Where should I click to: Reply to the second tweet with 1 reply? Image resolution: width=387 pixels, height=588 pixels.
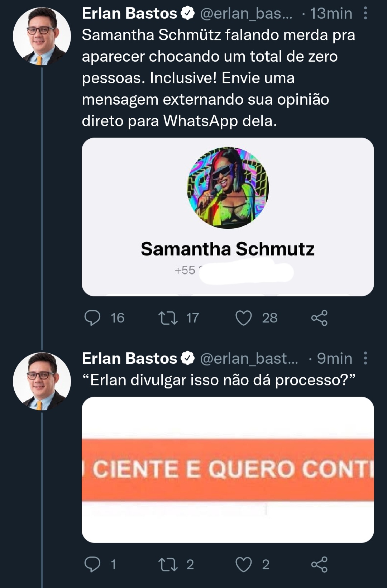(x=92, y=564)
